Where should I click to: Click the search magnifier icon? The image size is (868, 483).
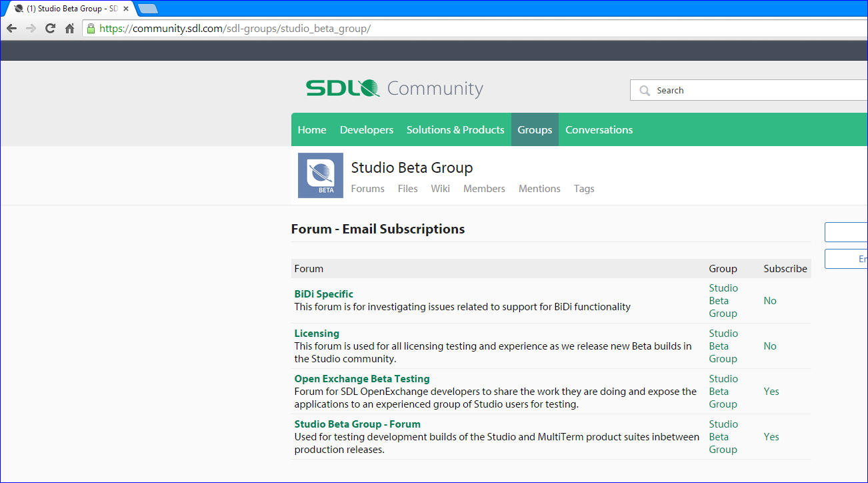coord(644,91)
